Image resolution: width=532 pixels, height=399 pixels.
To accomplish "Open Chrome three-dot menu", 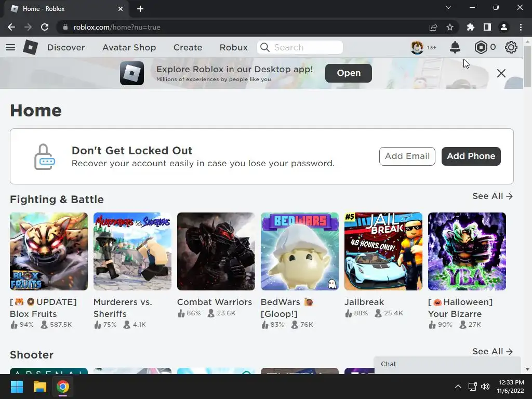I will coord(521,27).
